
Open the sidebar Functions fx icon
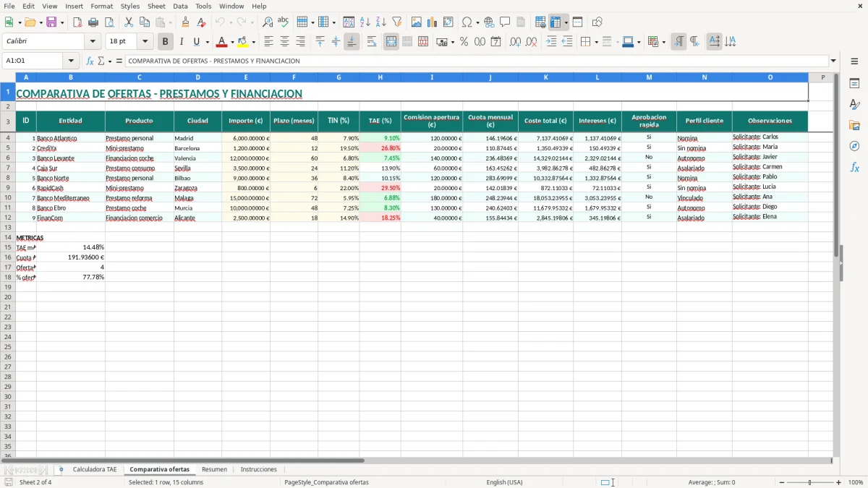coord(854,167)
